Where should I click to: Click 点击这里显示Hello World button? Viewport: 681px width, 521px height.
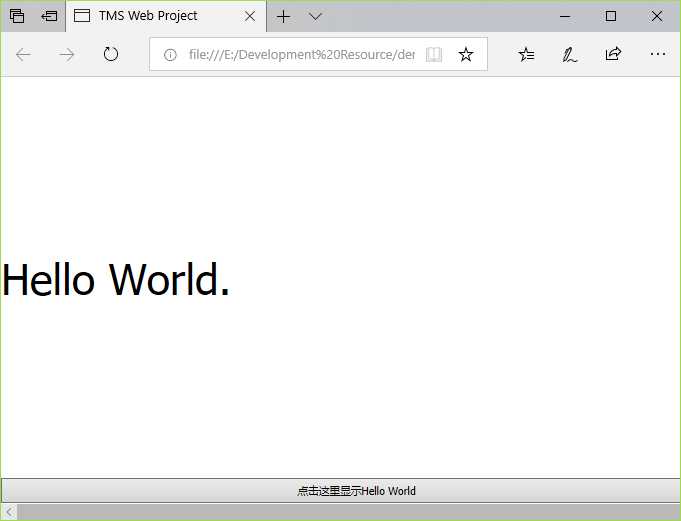click(340, 491)
